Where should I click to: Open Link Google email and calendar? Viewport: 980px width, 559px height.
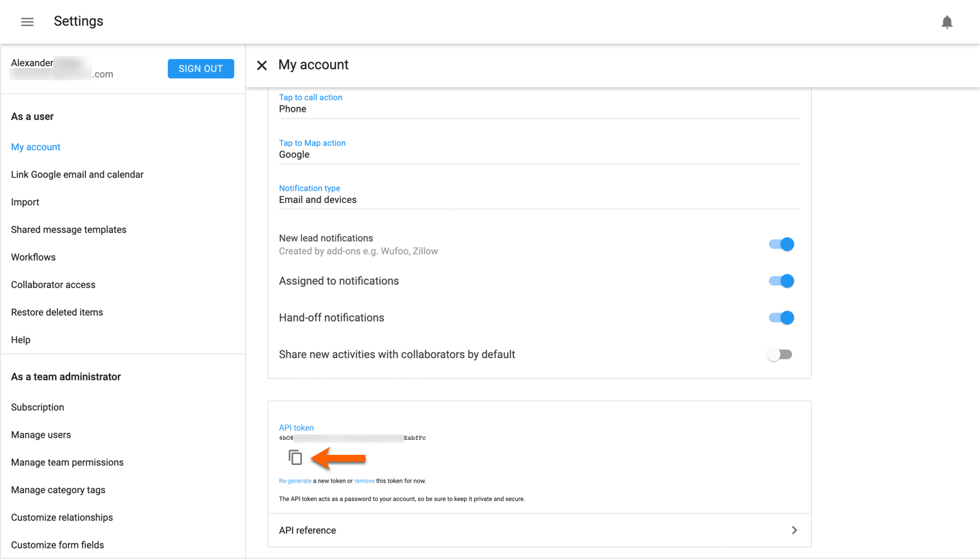tap(78, 175)
